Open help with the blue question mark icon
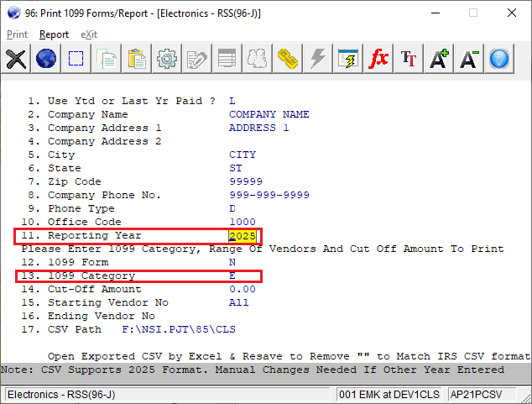This screenshot has width=532, height=404. coord(499,59)
